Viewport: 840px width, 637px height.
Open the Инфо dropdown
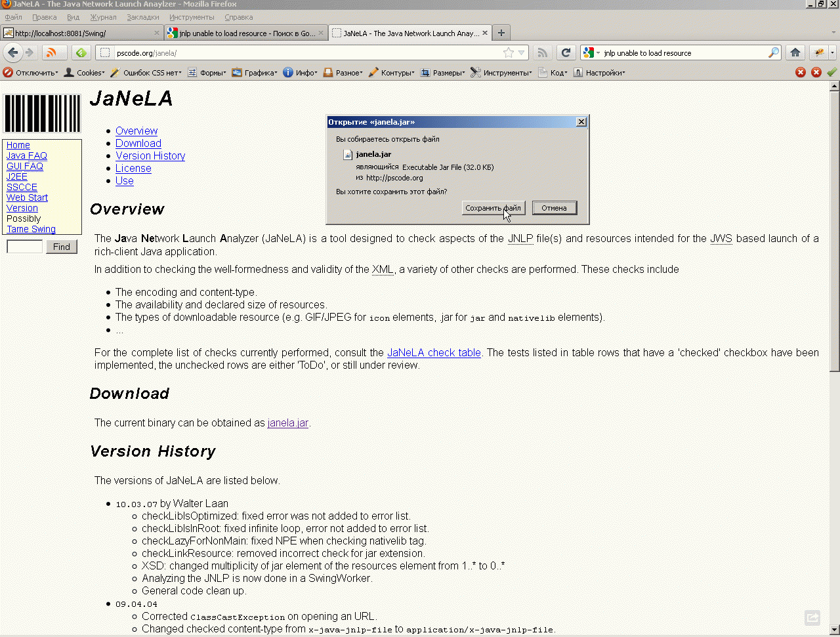pos(301,73)
